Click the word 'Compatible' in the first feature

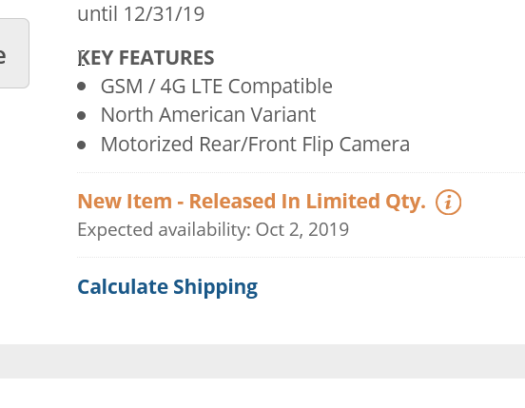point(280,86)
